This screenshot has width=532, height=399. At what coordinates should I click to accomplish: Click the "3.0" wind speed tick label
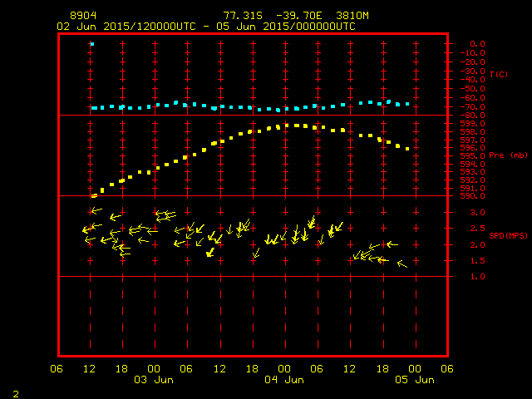pyautogui.click(x=477, y=213)
